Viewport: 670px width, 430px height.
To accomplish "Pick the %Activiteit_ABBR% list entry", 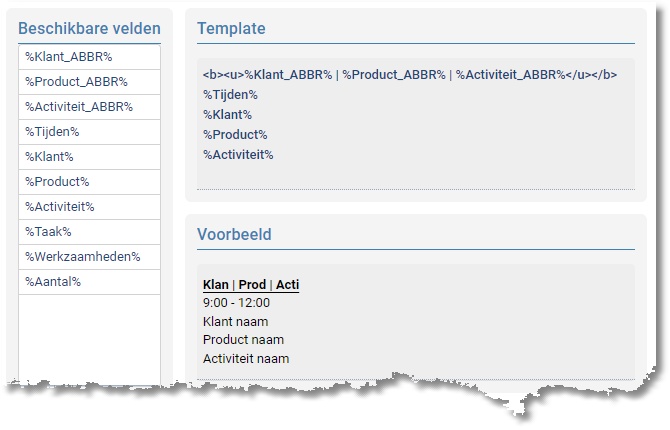I will [79, 107].
